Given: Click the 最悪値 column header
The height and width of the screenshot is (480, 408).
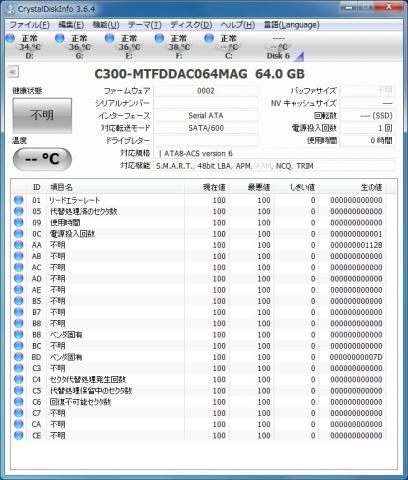Looking at the screenshot, I should pos(252,187).
